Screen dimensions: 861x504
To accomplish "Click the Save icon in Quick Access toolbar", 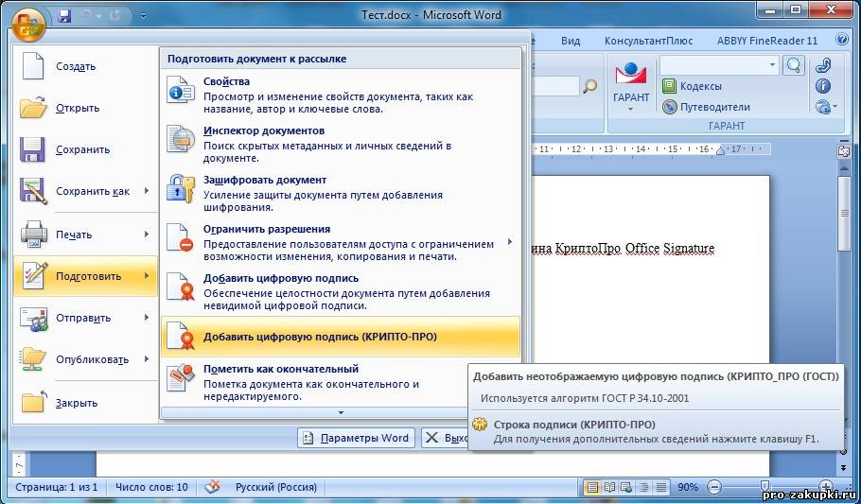I will 64,15.
